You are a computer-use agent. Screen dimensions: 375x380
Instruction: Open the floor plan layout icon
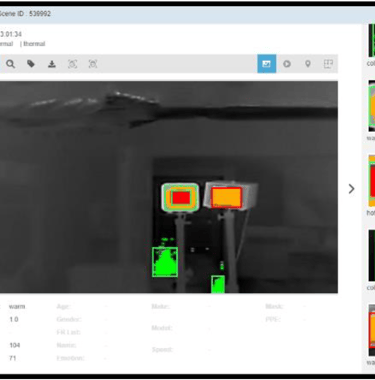[328, 64]
